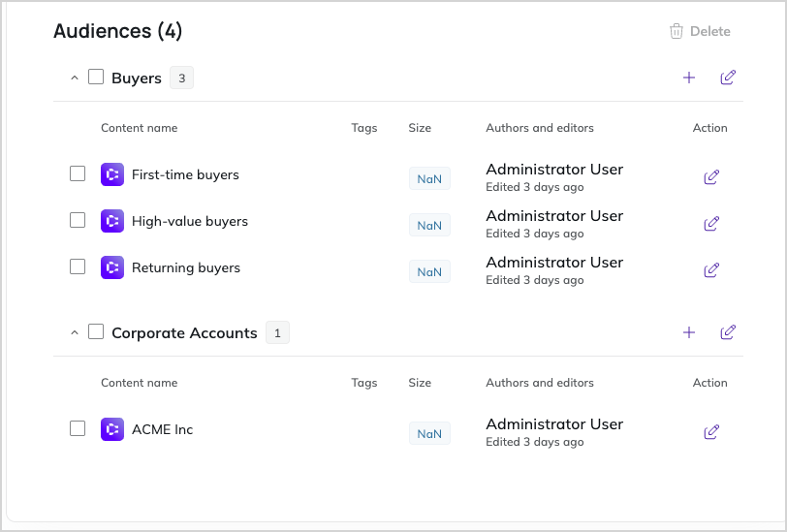Click the Buyers group title

[x=137, y=78]
